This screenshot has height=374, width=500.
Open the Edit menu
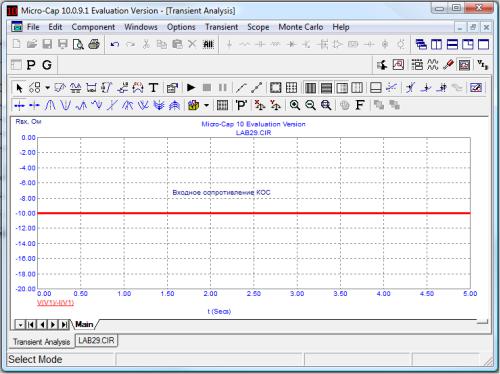pyautogui.click(x=55, y=27)
